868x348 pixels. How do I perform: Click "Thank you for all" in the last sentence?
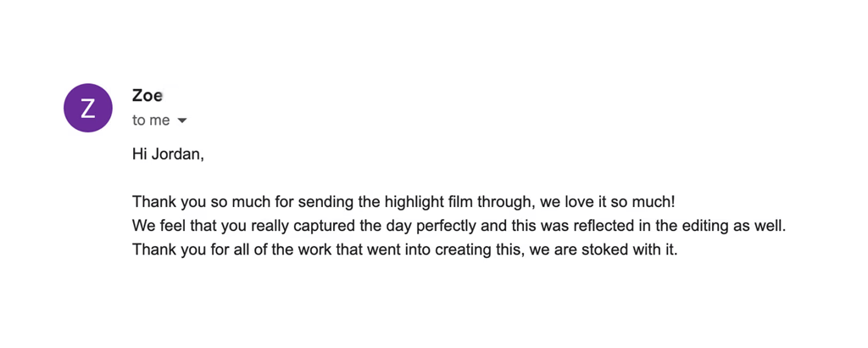click(185, 251)
